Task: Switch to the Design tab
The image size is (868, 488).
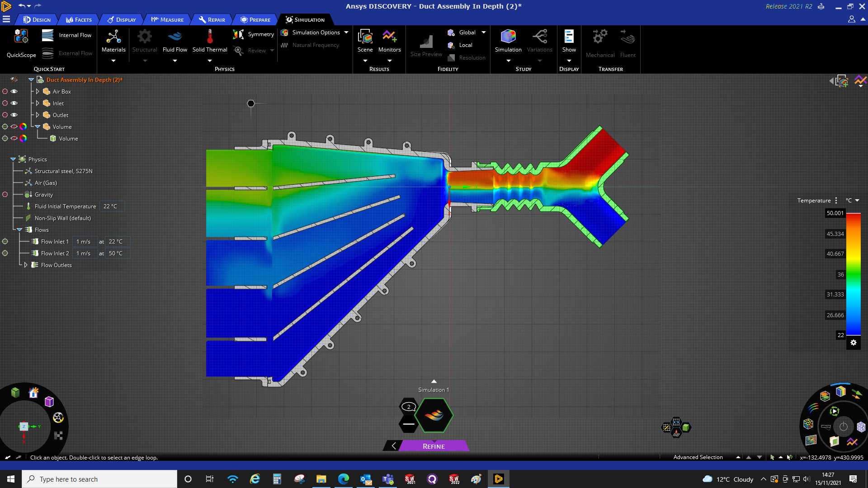Action: [37, 19]
